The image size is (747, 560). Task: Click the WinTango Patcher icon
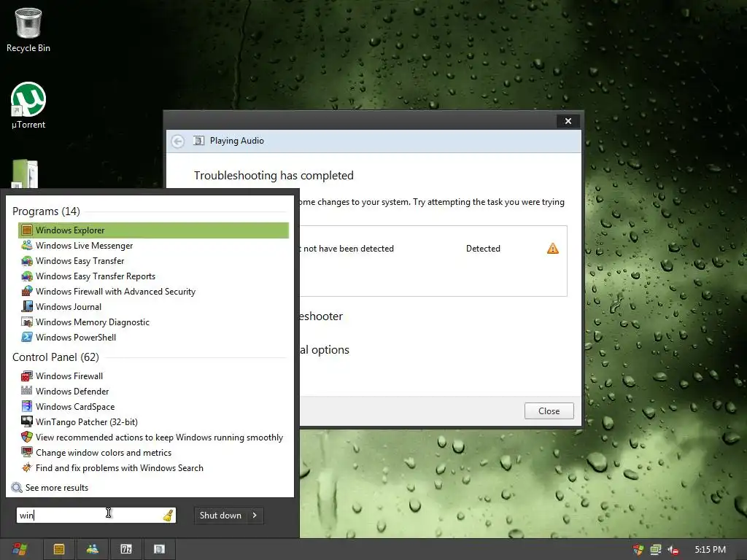tap(27, 422)
